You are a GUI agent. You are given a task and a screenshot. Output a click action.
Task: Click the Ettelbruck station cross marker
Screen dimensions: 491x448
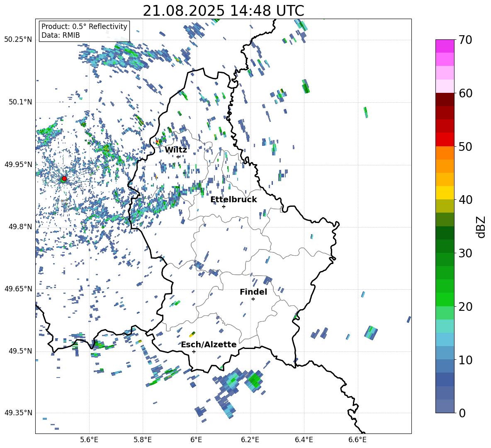[224, 206]
